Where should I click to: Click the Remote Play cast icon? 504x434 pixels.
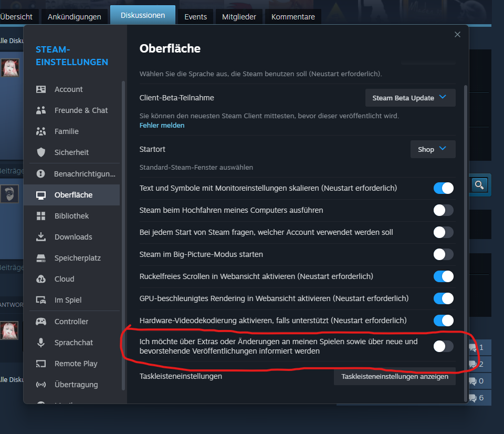(41, 364)
